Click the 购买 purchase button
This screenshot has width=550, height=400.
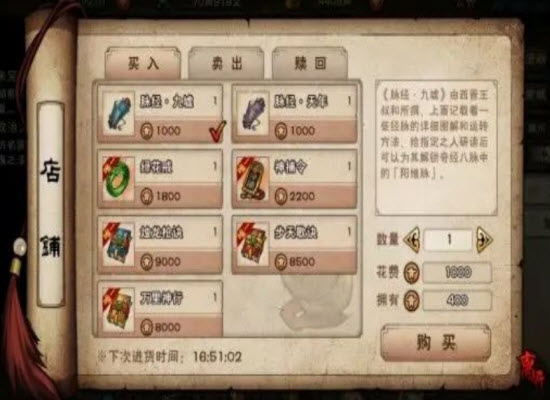click(x=436, y=342)
